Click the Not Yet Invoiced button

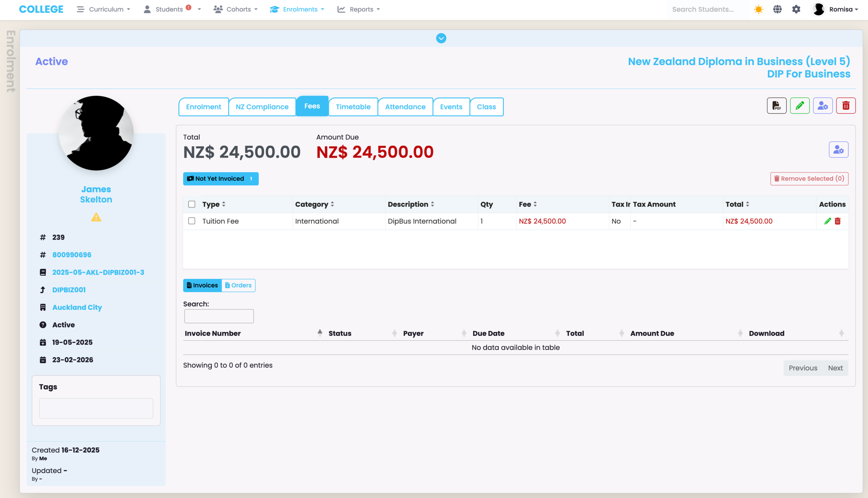(x=220, y=179)
